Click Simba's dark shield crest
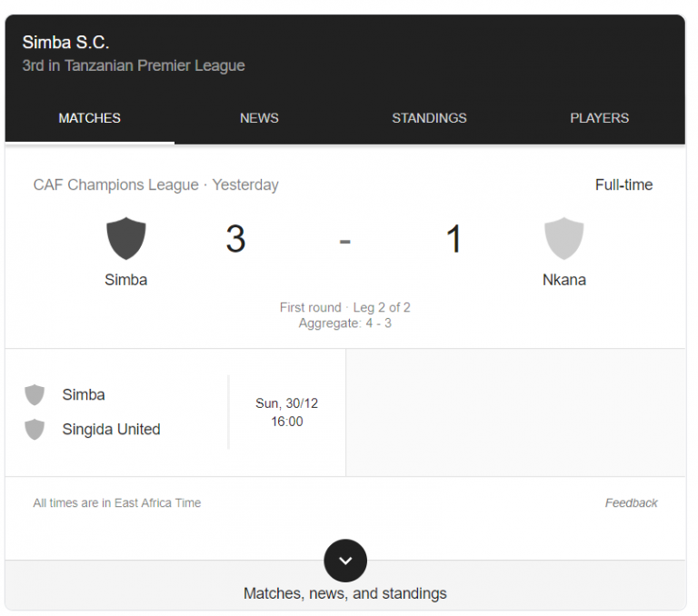The image size is (698, 616). click(126, 238)
